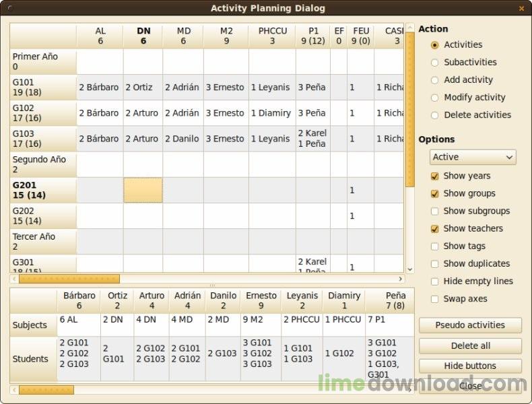Click the DN subject column header
The height and width of the screenshot is (404, 532).
pyautogui.click(x=143, y=36)
